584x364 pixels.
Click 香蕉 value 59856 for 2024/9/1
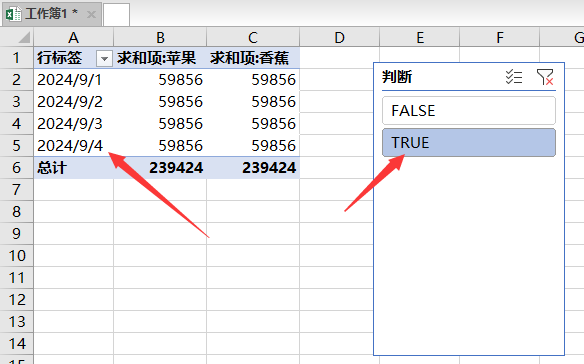point(253,80)
